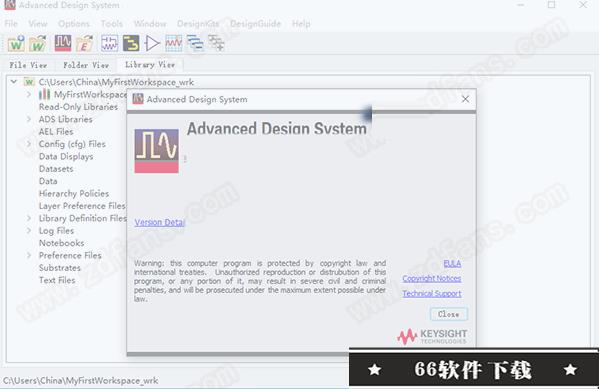Select Notebooks in the tree
Viewport: 599px width, 389px height.
tap(62, 243)
